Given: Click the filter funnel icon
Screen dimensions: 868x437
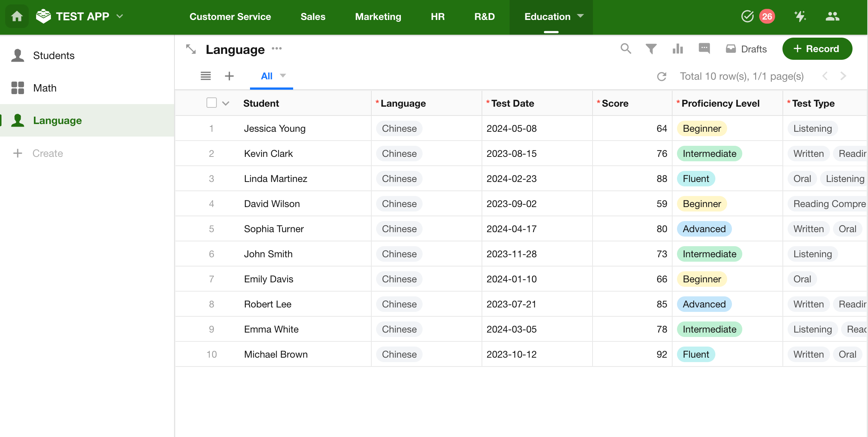Looking at the screenshot, I should click(x=651, y=49).
